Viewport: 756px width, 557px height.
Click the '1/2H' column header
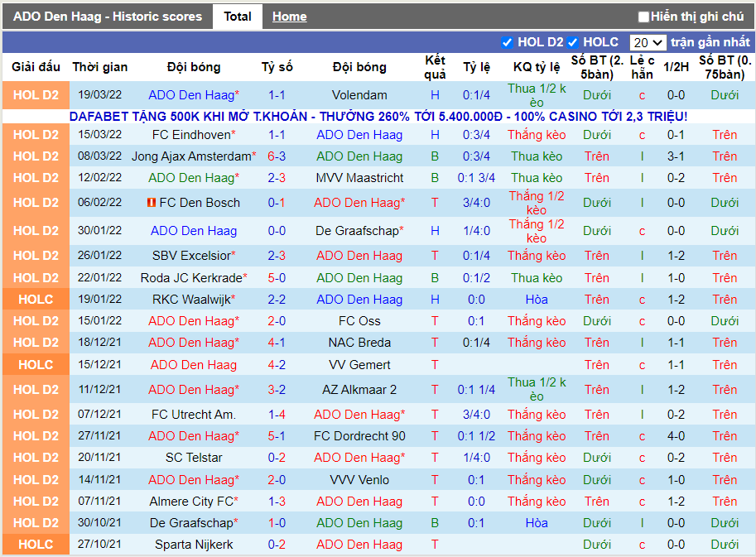676,67
